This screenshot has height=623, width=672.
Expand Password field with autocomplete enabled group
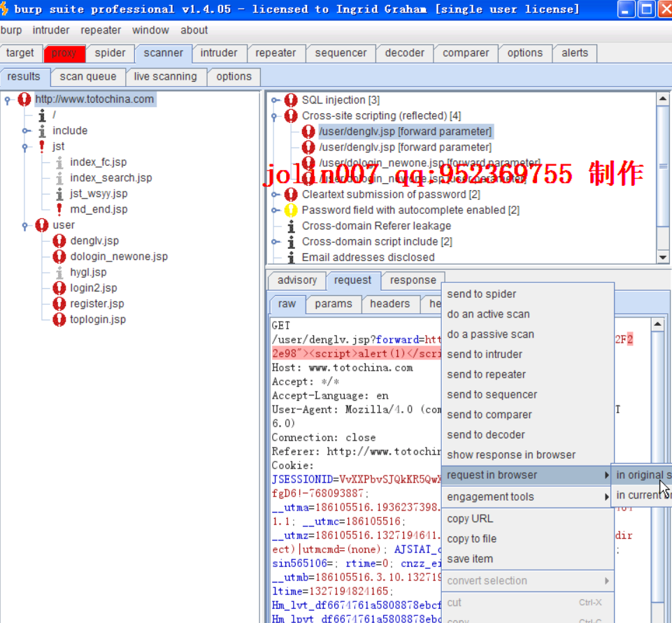pos(276,210)
